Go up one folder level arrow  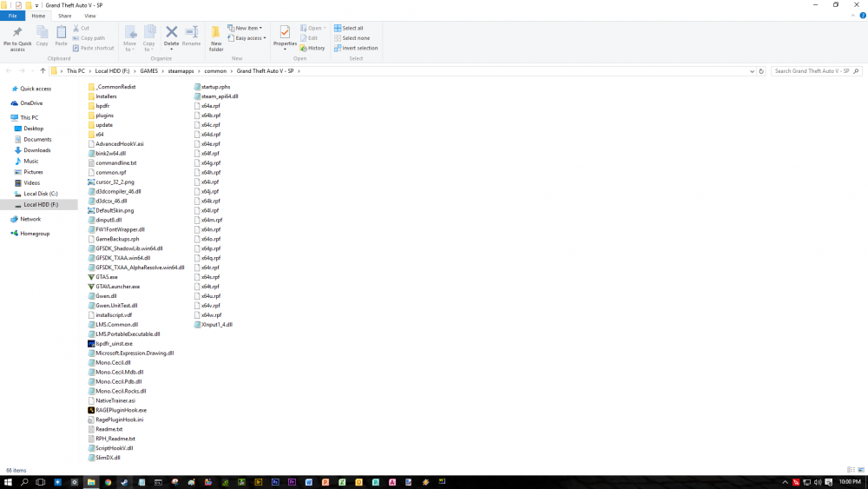pyautogui.click(x=43, y=71)
